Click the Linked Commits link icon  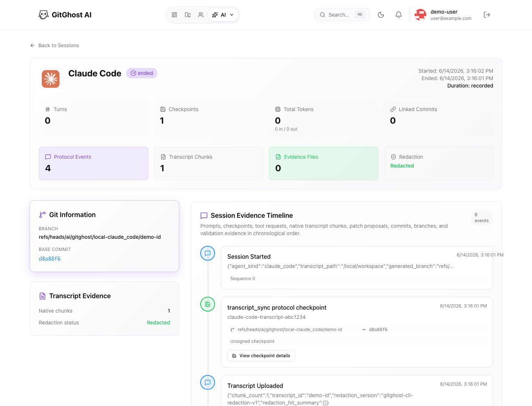[x=393, y=109]
